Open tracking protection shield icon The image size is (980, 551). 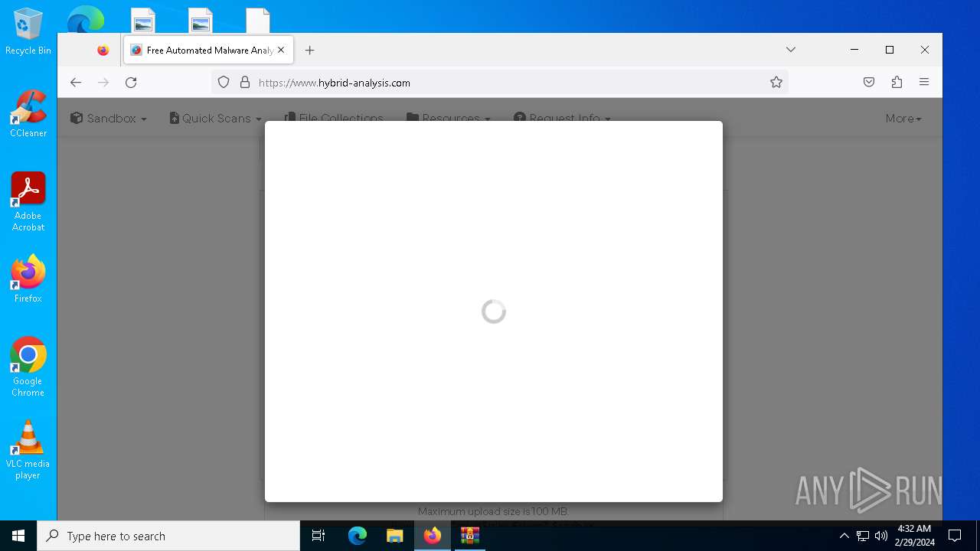click(224, 83)
